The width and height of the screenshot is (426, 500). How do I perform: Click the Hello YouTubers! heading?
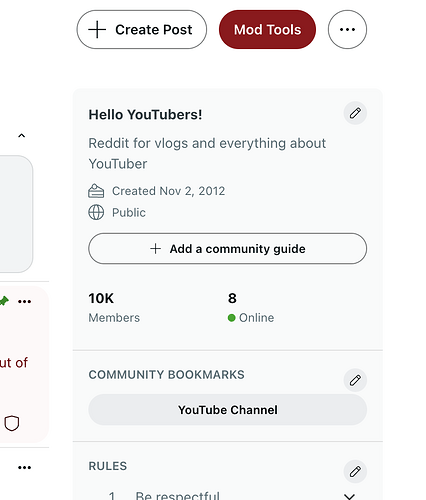point(145,115)
